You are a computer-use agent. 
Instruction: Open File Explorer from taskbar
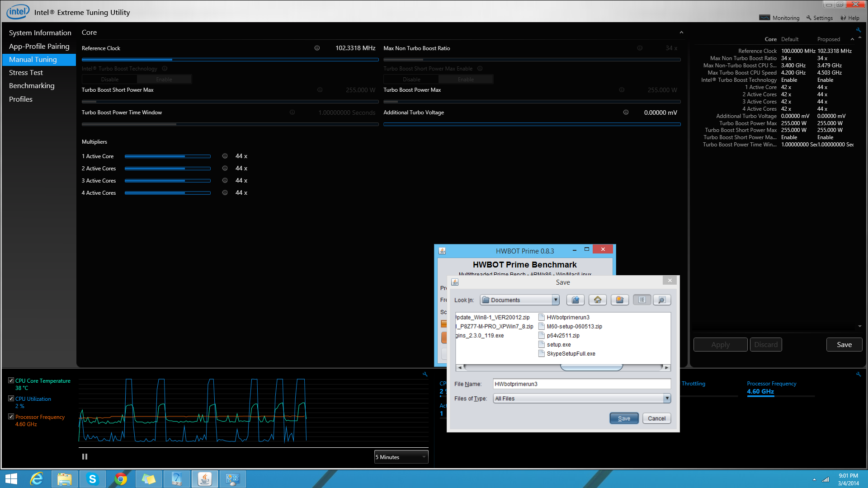tap(65, 479)
